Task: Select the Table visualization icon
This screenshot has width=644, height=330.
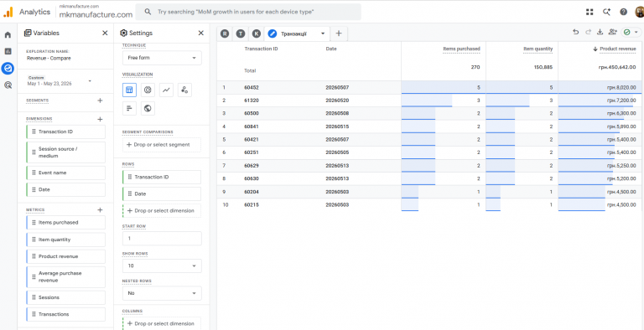Action: click(x=129, y=90)
